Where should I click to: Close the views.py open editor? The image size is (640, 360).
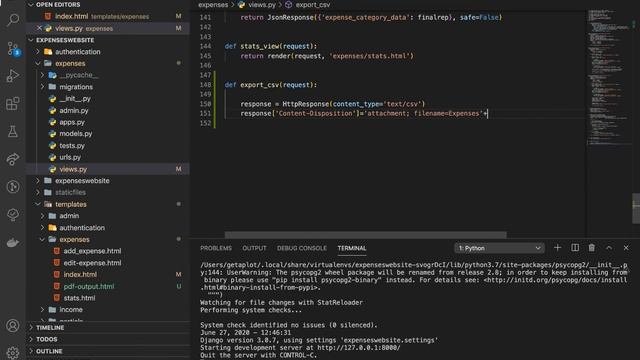tap(39, 28)
